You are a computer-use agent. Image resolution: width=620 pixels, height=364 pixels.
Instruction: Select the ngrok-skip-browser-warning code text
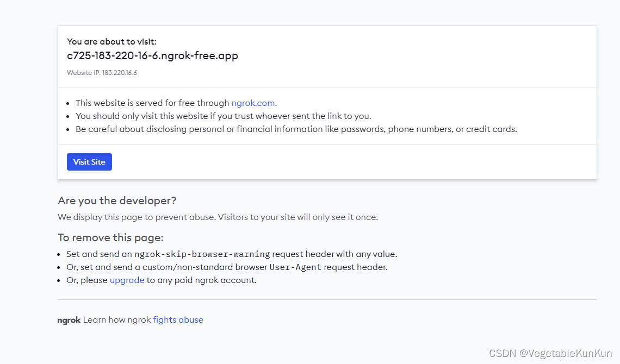[202, 254]
